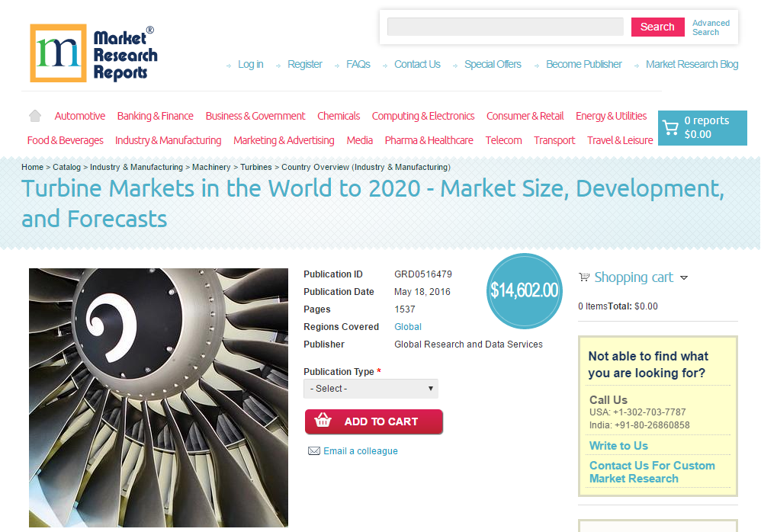761x532 pixels.
Task: Focus the search input field
Action: click(x=506, y=27)
